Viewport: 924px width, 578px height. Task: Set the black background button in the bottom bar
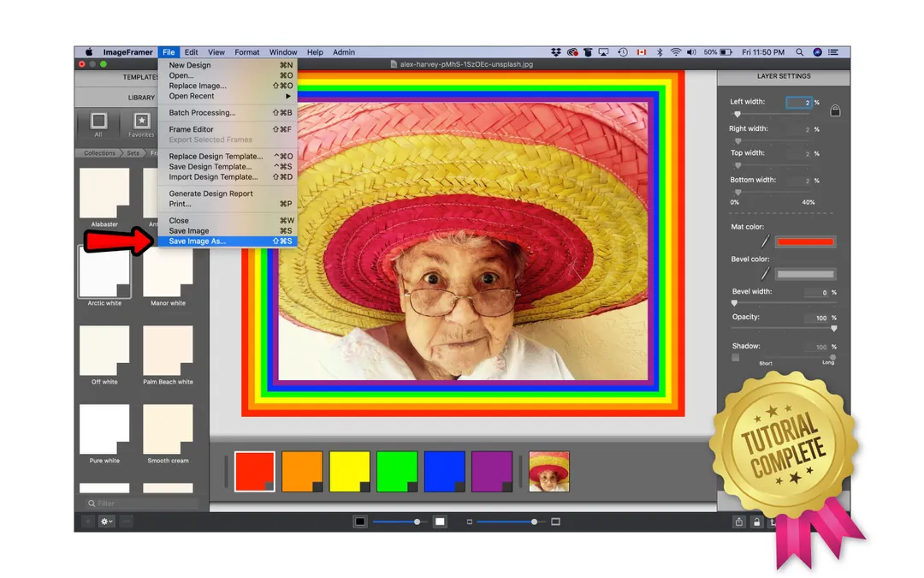(360, 521)
